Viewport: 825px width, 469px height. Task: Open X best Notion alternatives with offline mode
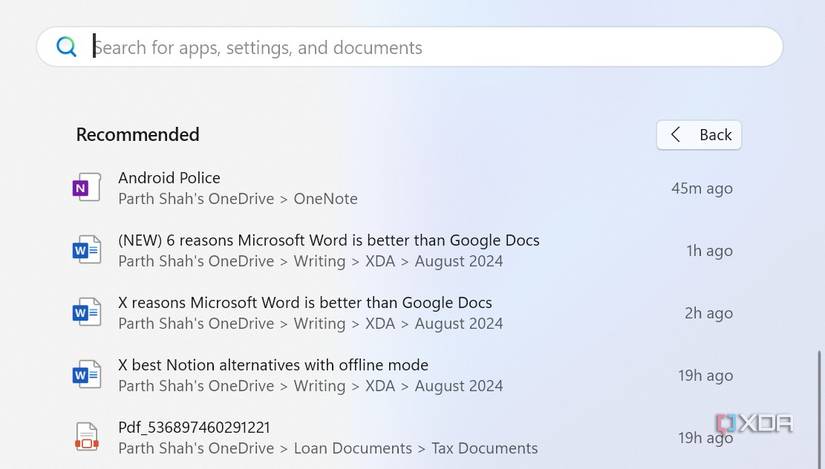pos(273,365)
